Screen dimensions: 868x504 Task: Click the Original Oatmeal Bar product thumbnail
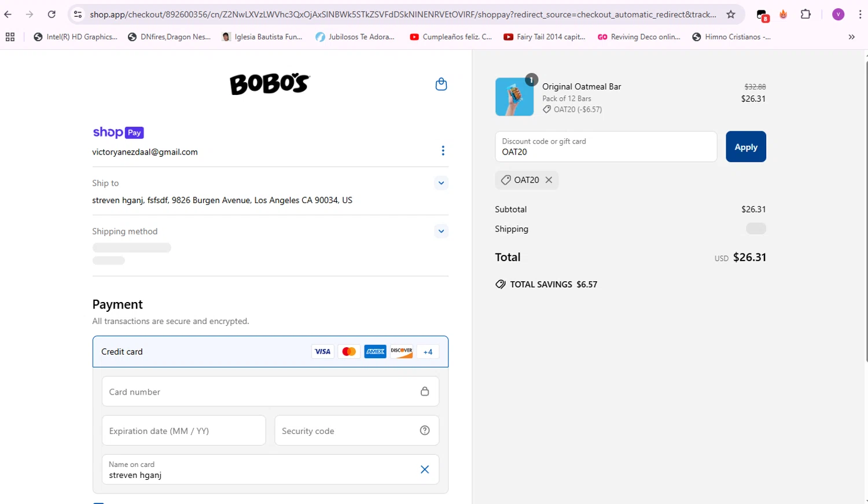click(514, 97)
